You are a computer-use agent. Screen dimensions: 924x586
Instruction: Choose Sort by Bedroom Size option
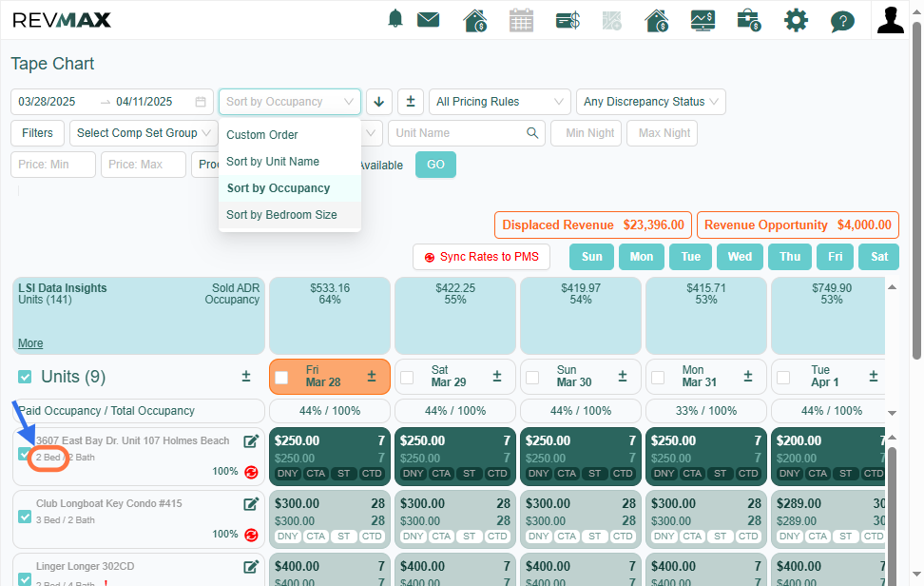(x=289, y=215)
